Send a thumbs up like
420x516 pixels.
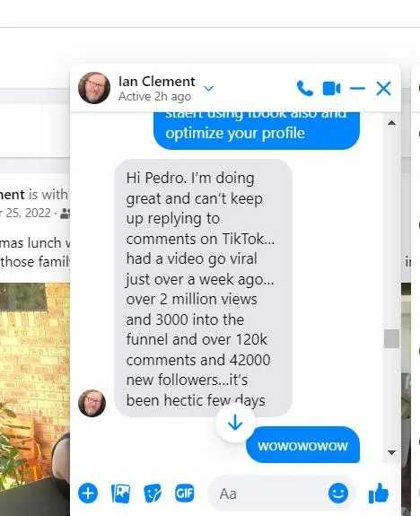click(379, 493)
